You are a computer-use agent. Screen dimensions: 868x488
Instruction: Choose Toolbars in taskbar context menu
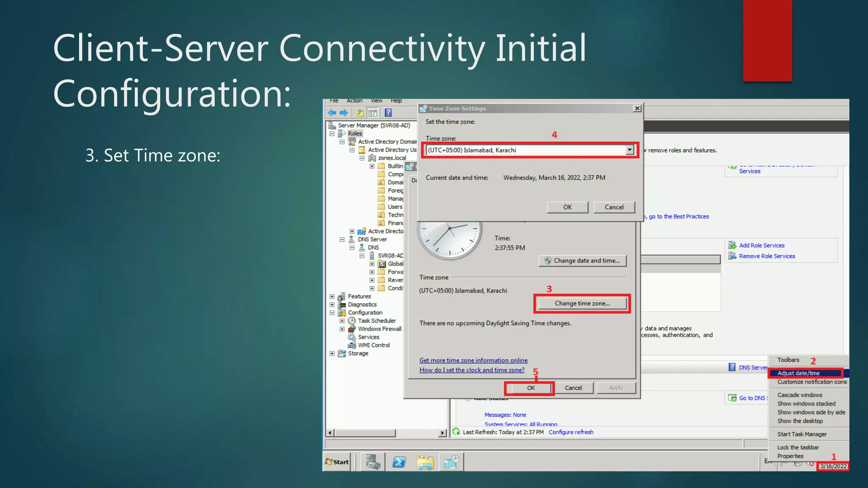(x=788, y=360)
